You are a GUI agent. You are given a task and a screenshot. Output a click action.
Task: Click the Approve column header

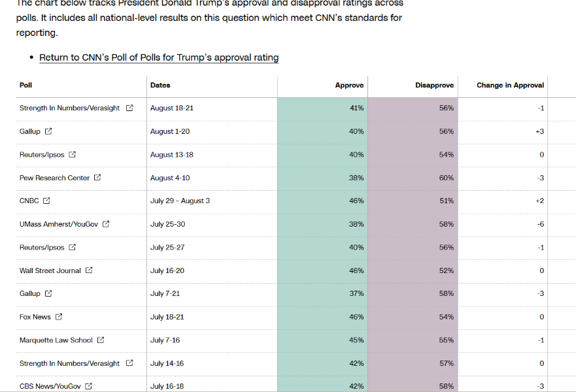click(x=349, y=85)
